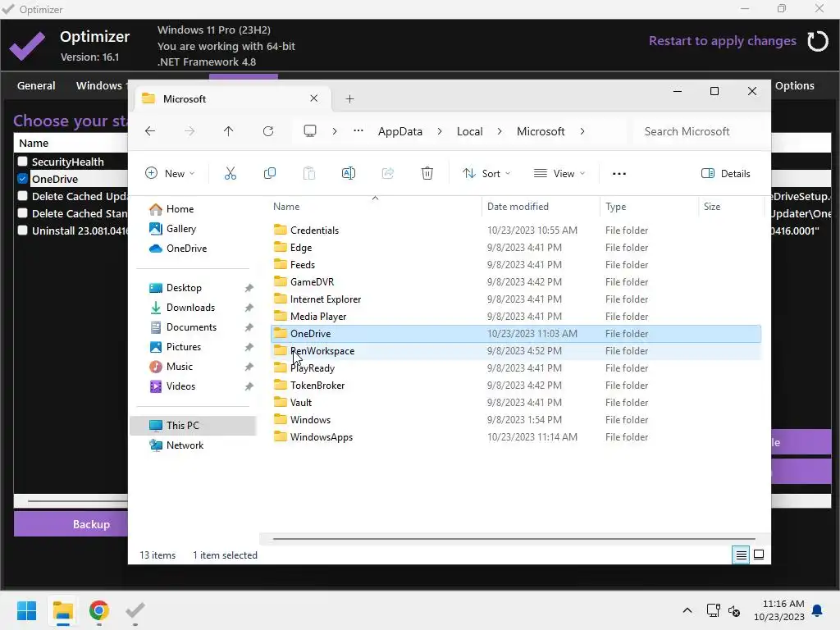840x630 pixels.
Task: Expand chevron after AppData in address bar
Action: [440, 131]
